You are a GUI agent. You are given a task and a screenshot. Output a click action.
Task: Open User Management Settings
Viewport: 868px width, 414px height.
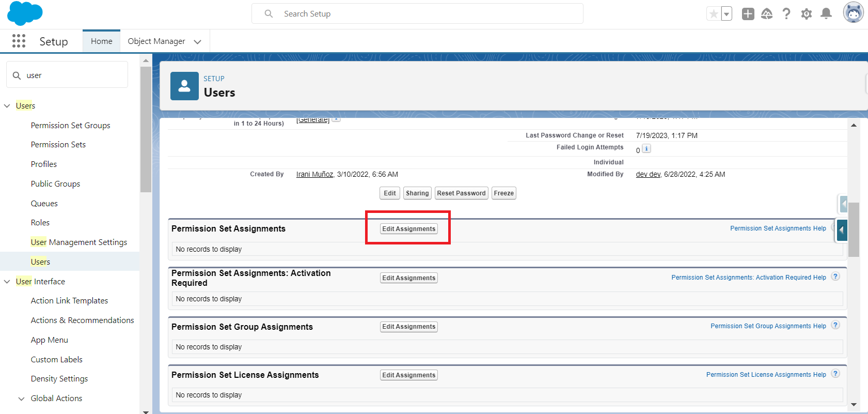pos(79,242)
